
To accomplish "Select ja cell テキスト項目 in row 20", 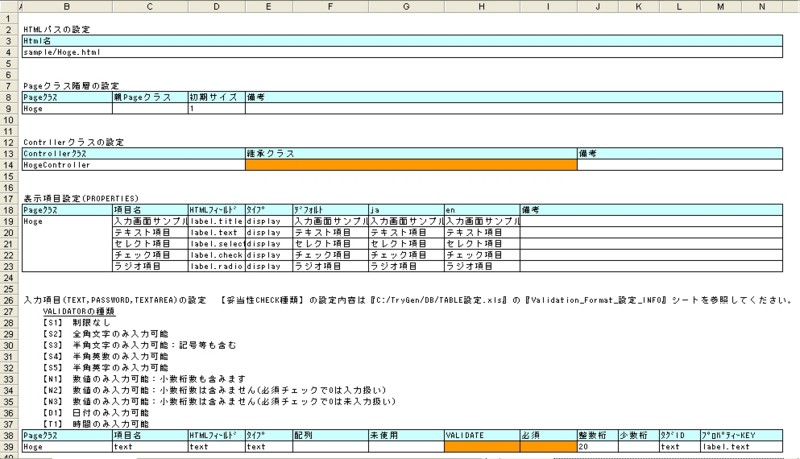I will pyautogui.click(x=407, y=233).
